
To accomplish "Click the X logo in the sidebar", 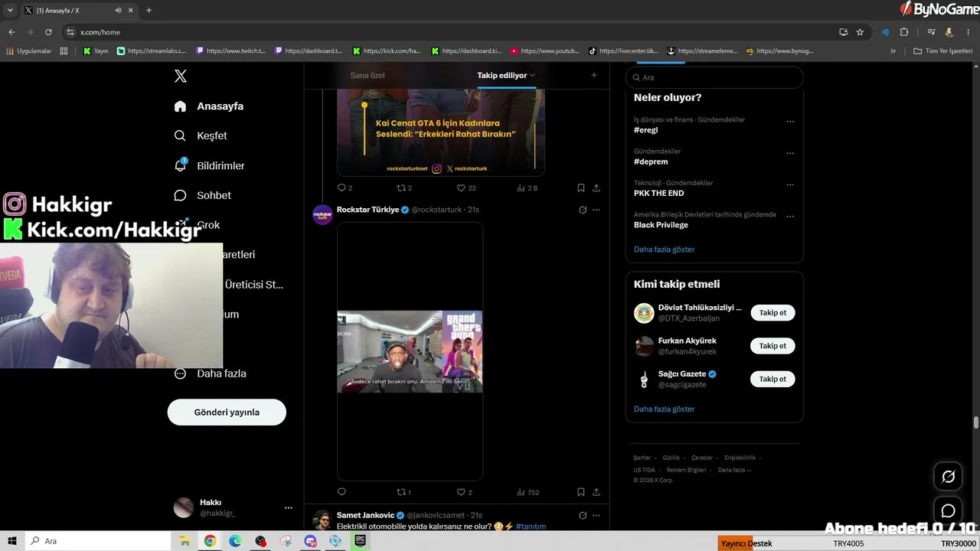I will pos(181,76).
